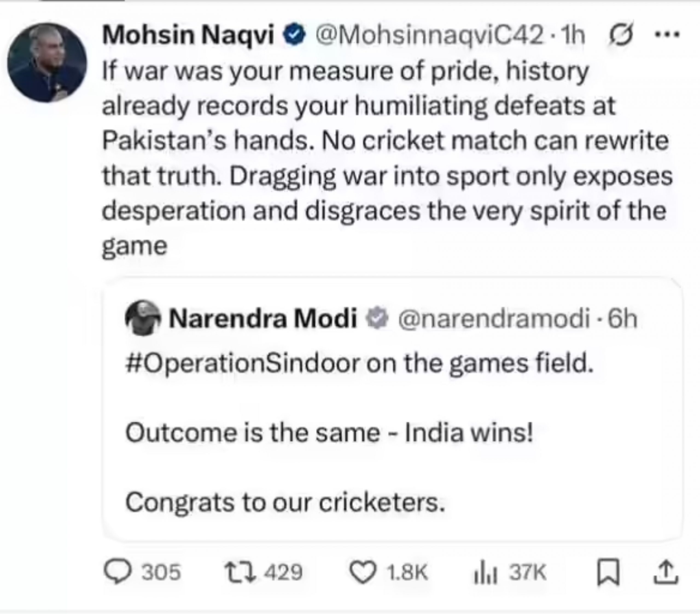This screenshot has height=614, width=700.
Task: Open the three-dot more options menu
Action: coord(667,34)
